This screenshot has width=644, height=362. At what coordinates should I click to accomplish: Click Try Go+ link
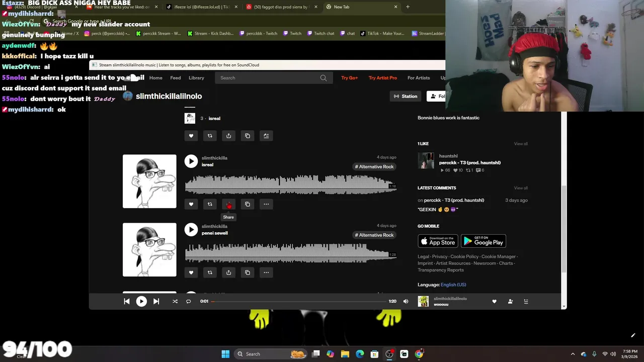click(349, 78)
